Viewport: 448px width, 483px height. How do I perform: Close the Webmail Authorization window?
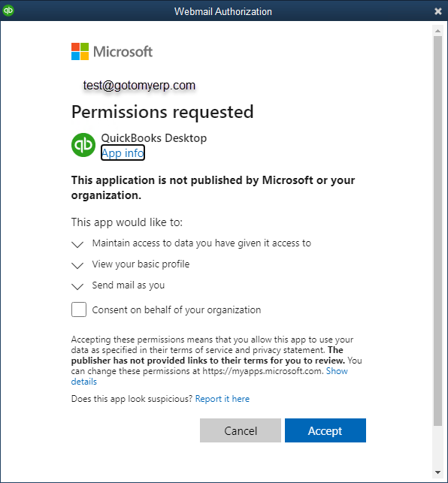[x=437, y=11]
